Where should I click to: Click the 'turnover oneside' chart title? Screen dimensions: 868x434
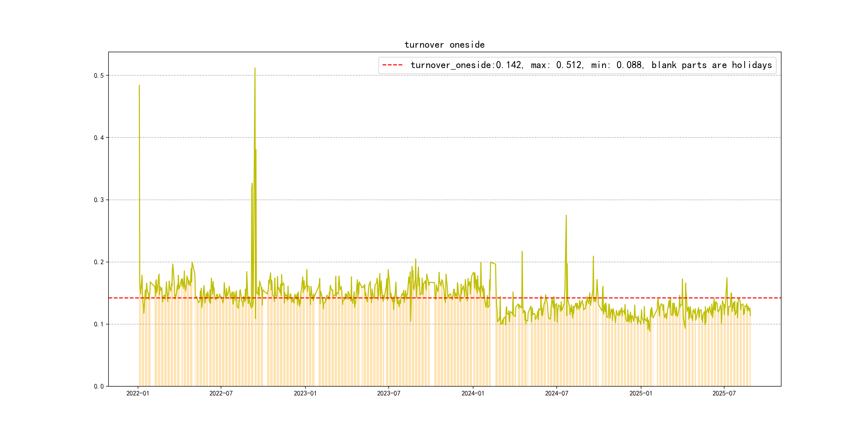[444, 45]
